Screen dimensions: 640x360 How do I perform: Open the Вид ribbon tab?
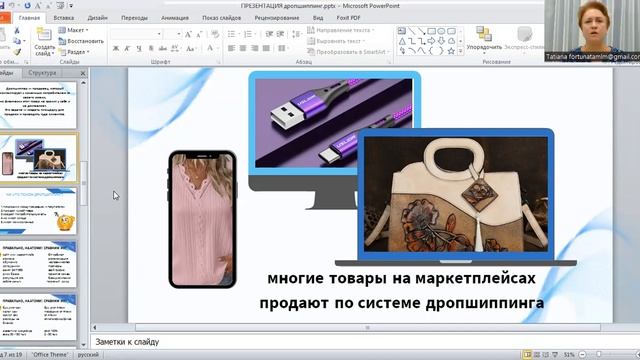pyautogui.click(x=318, y=18)
